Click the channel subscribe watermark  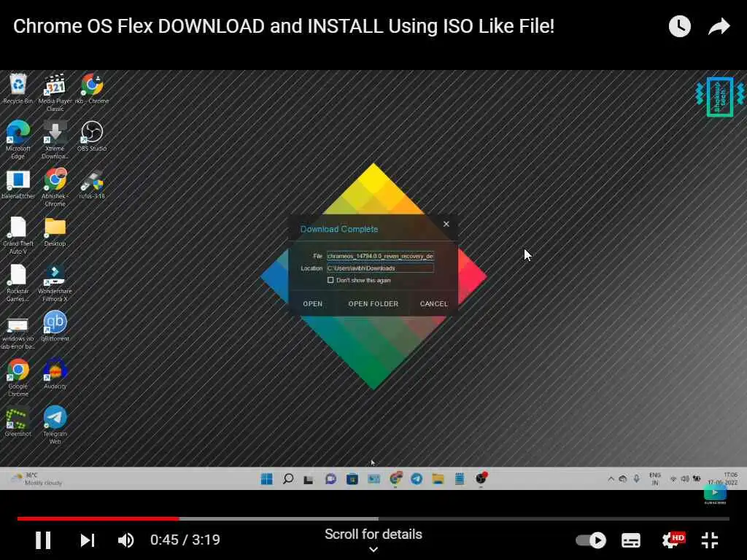pyautogui.click(x=715, y=494)
